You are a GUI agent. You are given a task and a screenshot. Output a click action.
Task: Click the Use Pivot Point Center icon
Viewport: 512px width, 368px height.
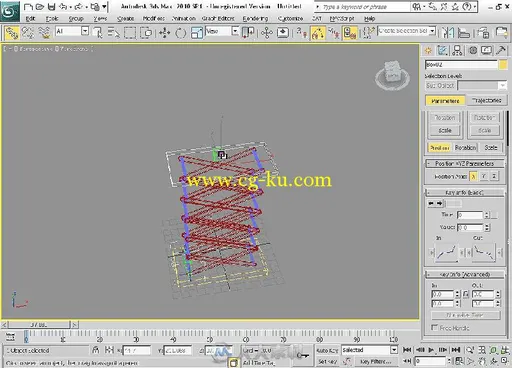tap(248, 33)
